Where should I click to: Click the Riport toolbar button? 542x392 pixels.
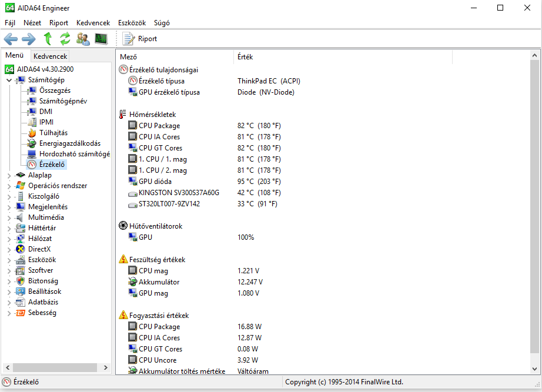[x=140, y=39]
